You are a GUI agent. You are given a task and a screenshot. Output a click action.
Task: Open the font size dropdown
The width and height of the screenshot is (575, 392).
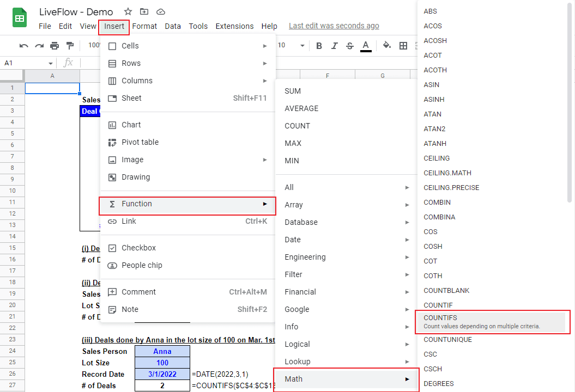301,46
